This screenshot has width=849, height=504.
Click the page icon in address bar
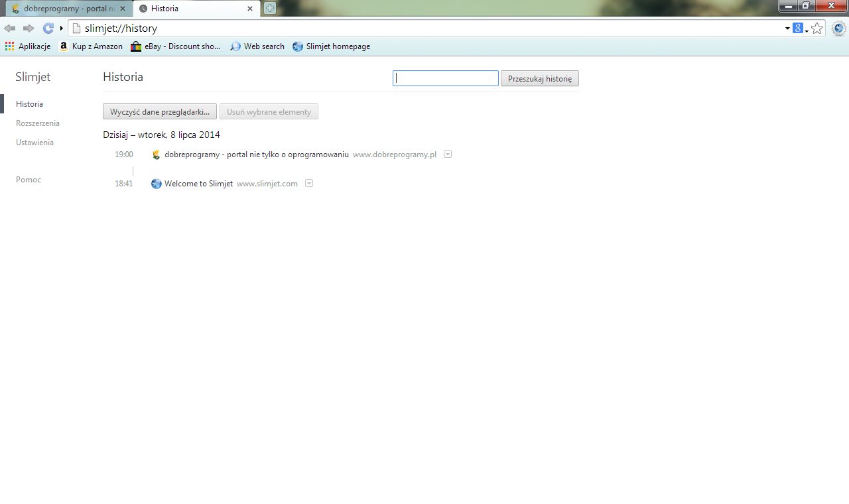click(76, 29)
